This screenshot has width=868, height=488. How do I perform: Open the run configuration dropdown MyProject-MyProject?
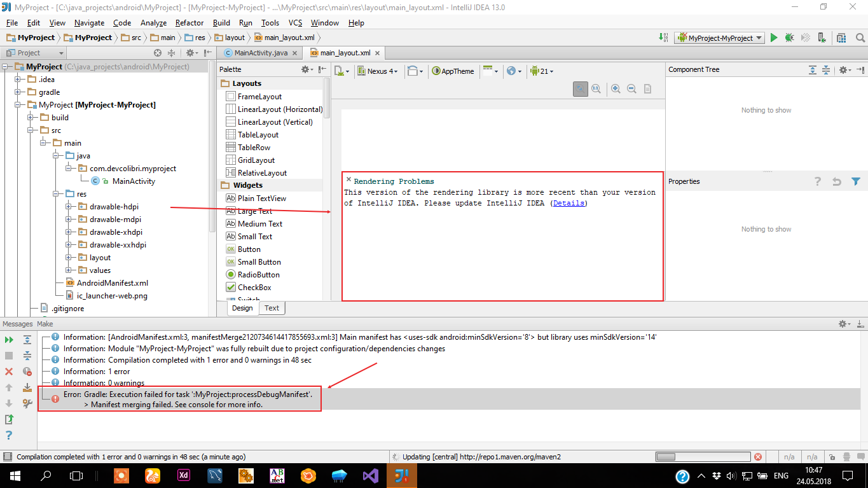(x=720, y=38)
